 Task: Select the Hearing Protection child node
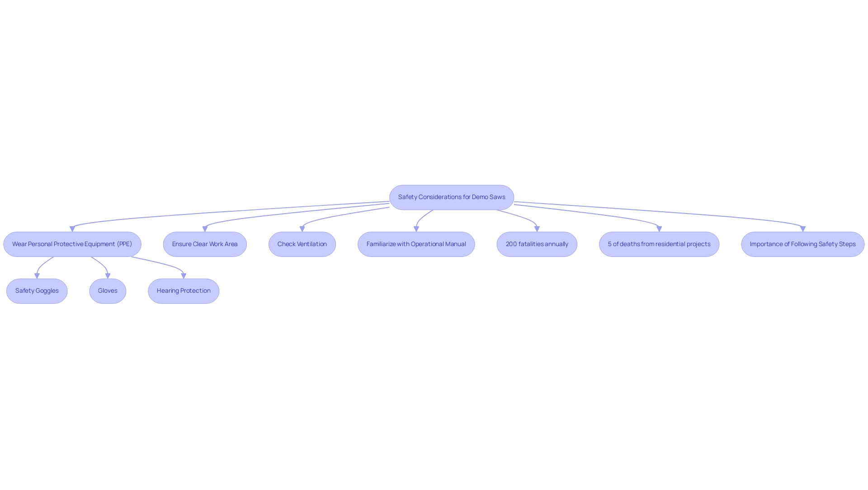[184, 291]
